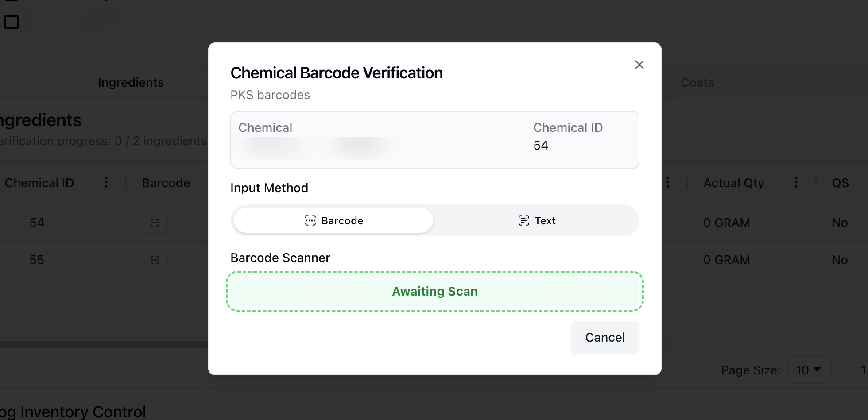
Task: Click the column menu dots left of Actual Qty
Action: coord(668,182)
